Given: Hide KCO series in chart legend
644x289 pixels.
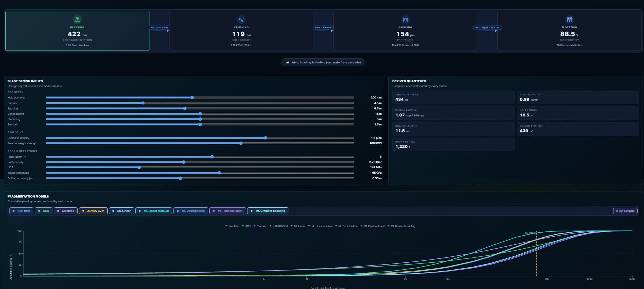Looking at the screenshot, I should [246, 226].
